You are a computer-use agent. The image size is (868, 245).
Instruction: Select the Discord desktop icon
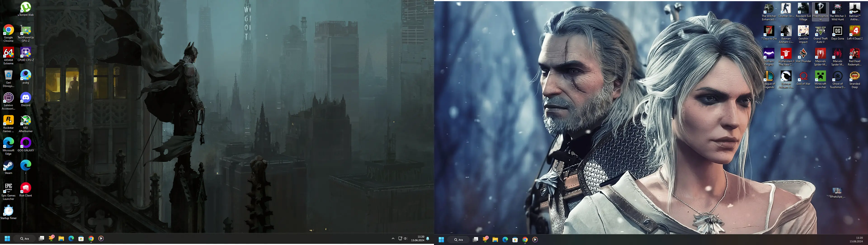26,99
